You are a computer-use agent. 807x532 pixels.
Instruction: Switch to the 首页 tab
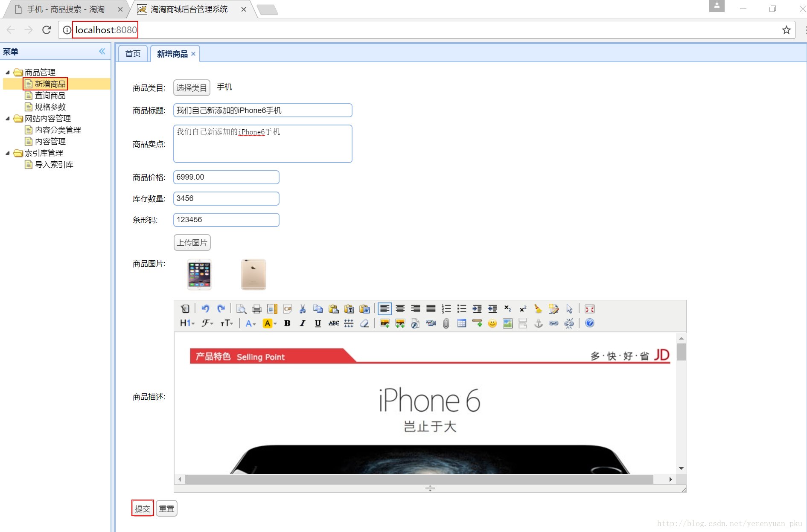(133, 54)
